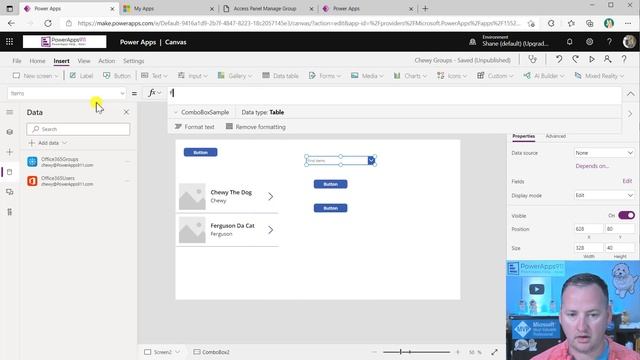This screenshot has width=640, height=360.
Task: Switch to the Advanced properties tab
Action: pos(556,136)
